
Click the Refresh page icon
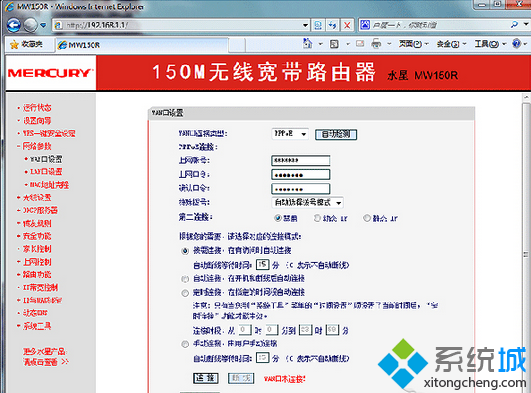tap(333, 25)
